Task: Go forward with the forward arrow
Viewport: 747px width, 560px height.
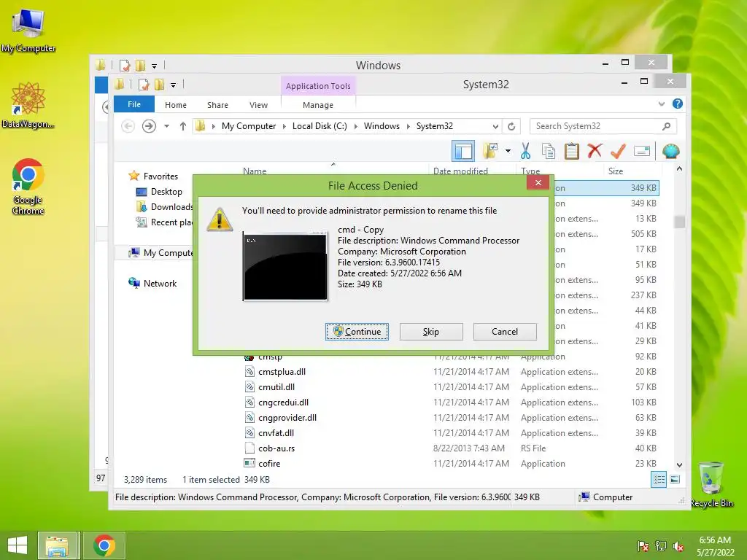Action: click(149, 126)
